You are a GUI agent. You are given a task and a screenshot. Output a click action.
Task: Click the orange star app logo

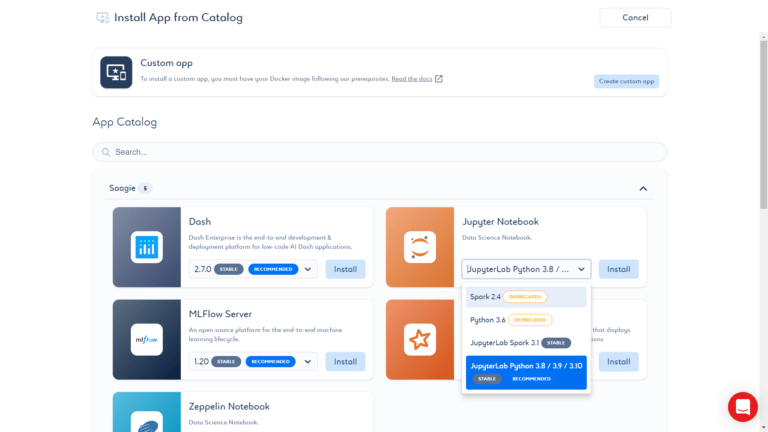(x=420, y=339)
